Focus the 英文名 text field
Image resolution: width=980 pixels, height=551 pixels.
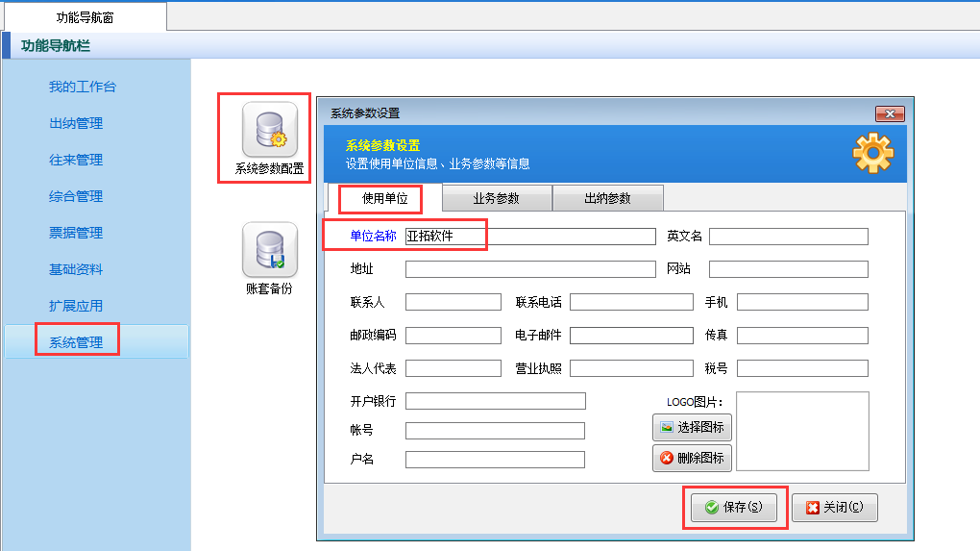coord(788,237)
